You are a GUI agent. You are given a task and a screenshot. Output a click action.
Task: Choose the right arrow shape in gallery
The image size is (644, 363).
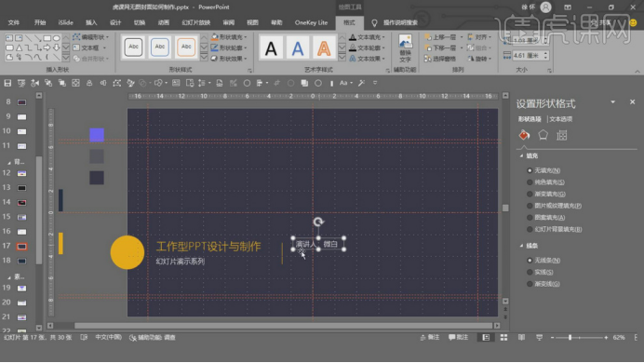pos(47,48)
